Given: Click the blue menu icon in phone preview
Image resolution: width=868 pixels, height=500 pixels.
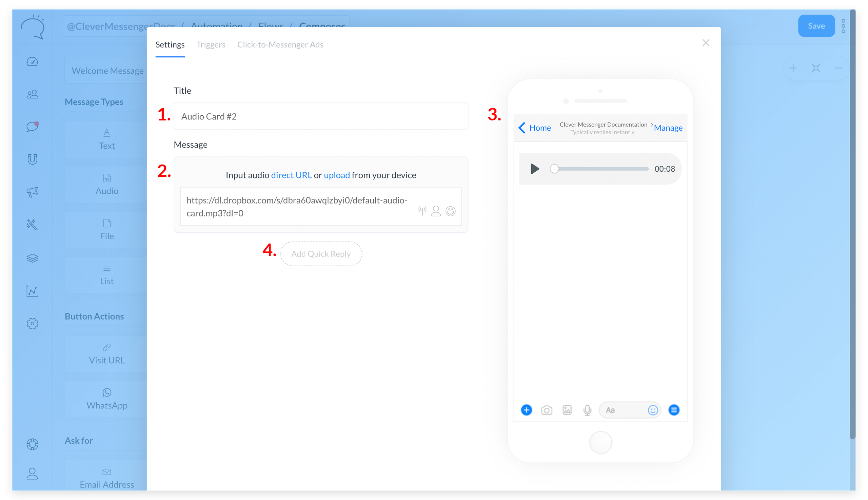Looking at the screenshot, I should coord(674,410).
